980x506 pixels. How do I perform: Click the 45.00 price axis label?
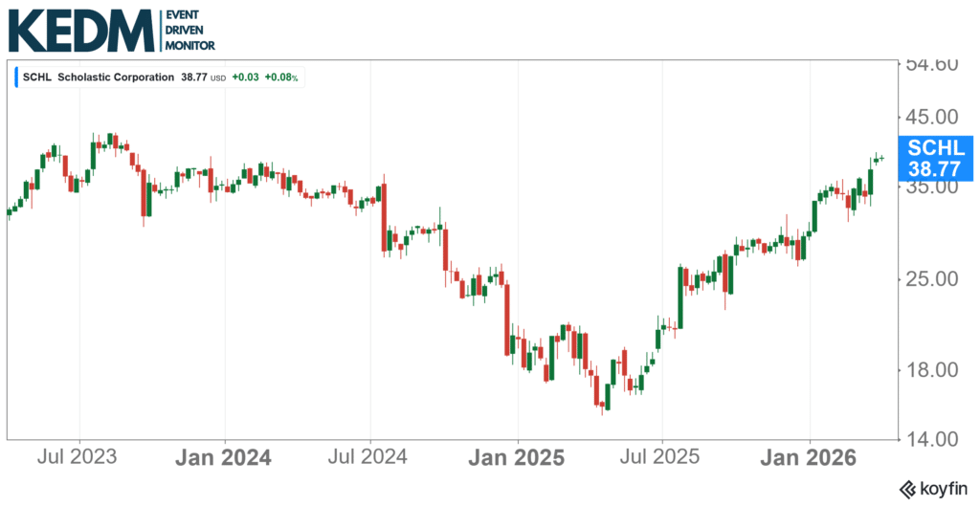tap(932, 117)
